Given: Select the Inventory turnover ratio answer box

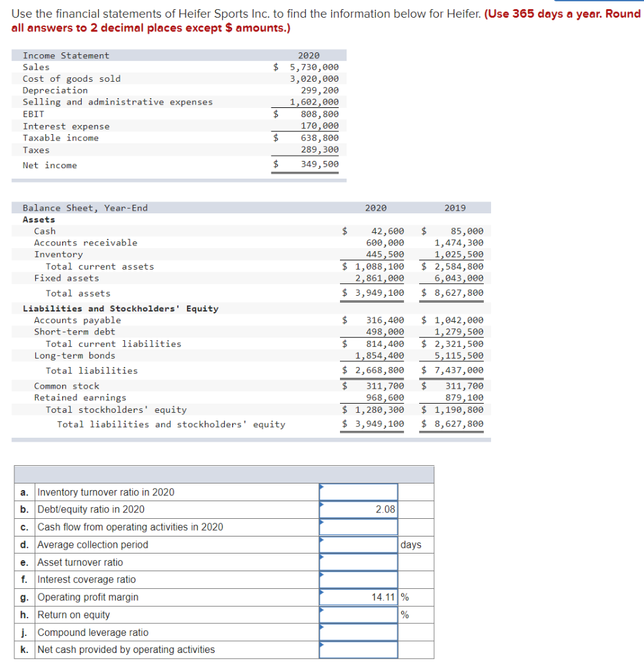Looking at the screenshot, I should (359, 492).
